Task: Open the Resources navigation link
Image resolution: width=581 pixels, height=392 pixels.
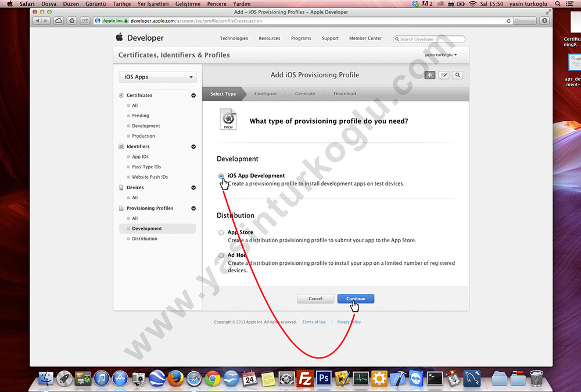Action: 270,38
